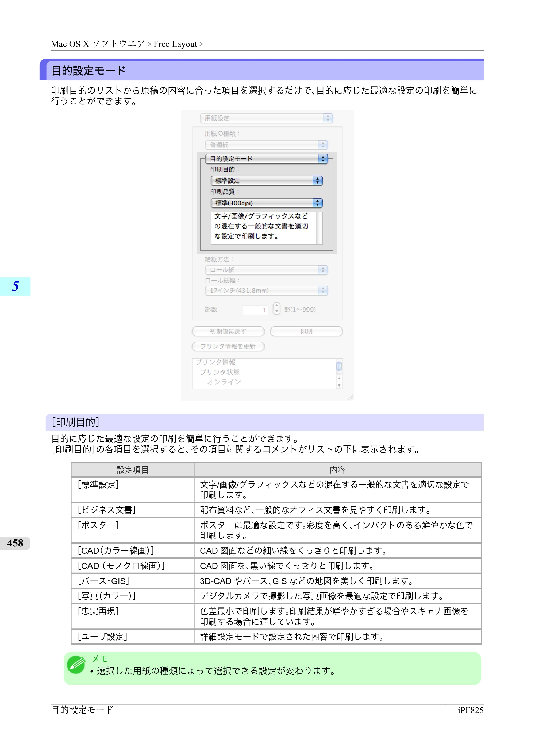Viewport: 535px width, 756px height.
Task: Click the プリンタ情報を更新 button
Action: coord(228,346)
